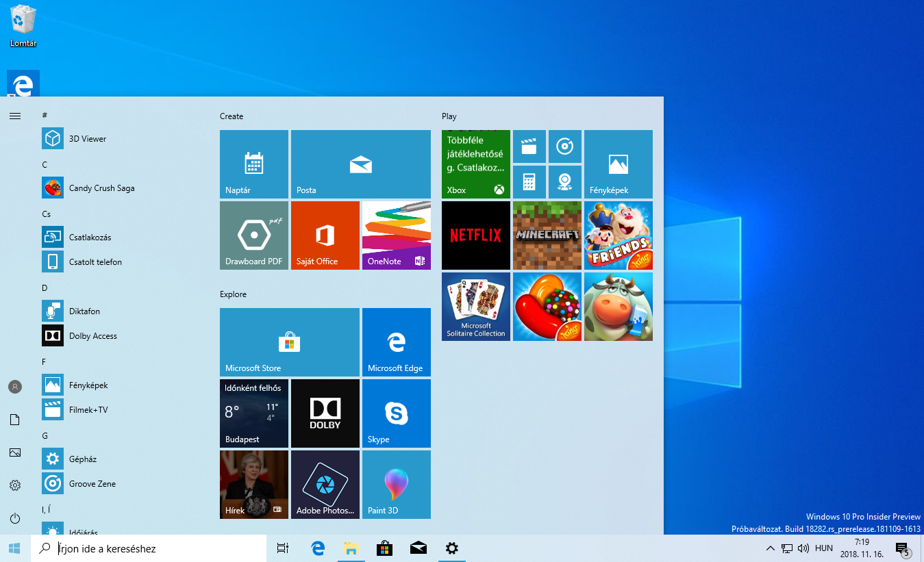This screenshot has width=924, height=562.
Task: Open the Paint 3D tile
Action: [x=396, y=484]
